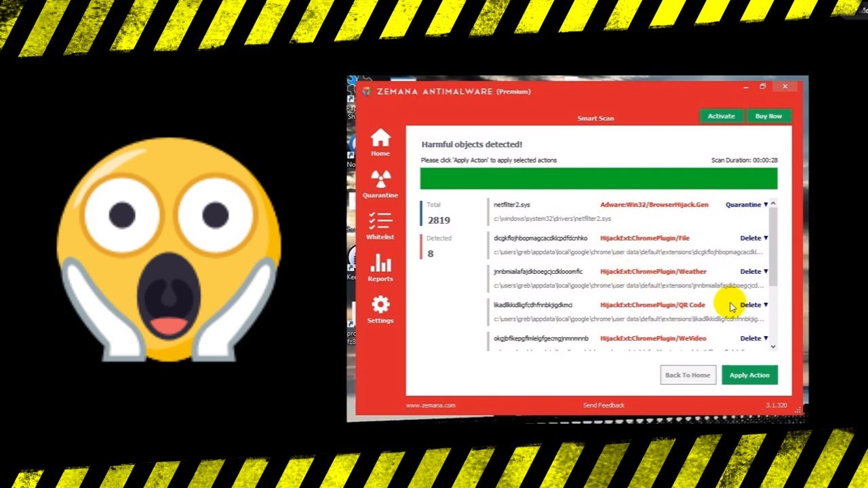
Task: Click the okgjbfkepgflmlelgfgecmgjnmnmnnb extension name
Action: (x=541, y=338)
